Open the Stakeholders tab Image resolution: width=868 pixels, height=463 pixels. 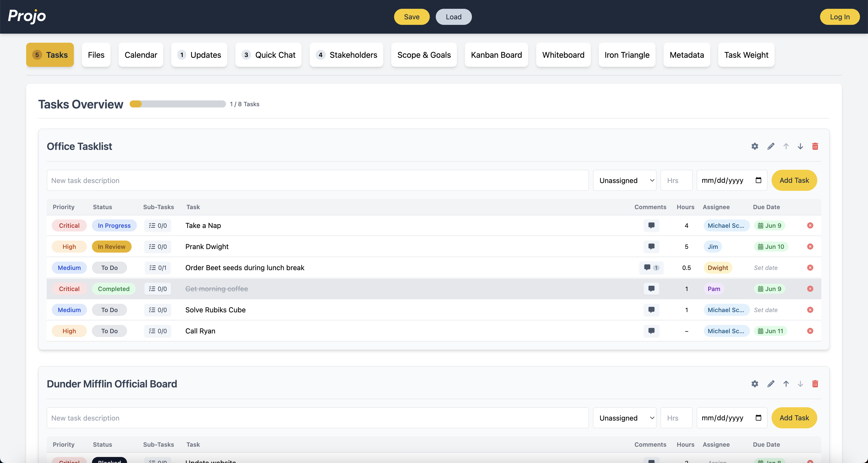point(346,54)
